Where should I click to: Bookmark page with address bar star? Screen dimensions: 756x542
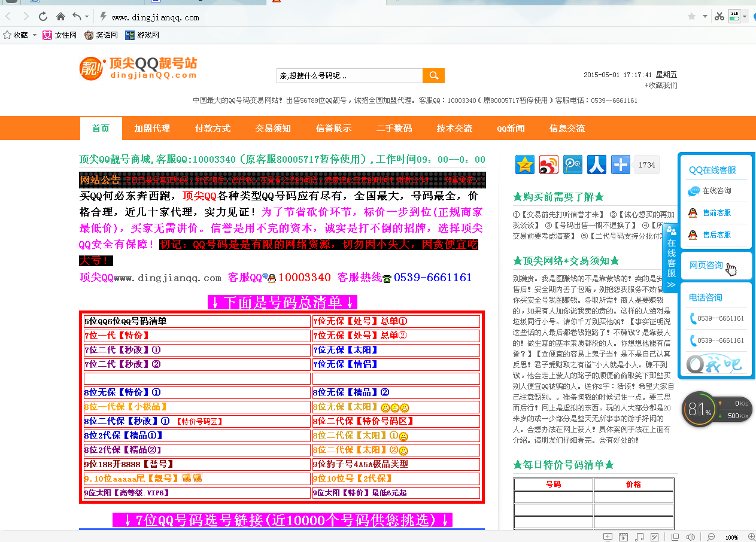[x=691, y=17]
